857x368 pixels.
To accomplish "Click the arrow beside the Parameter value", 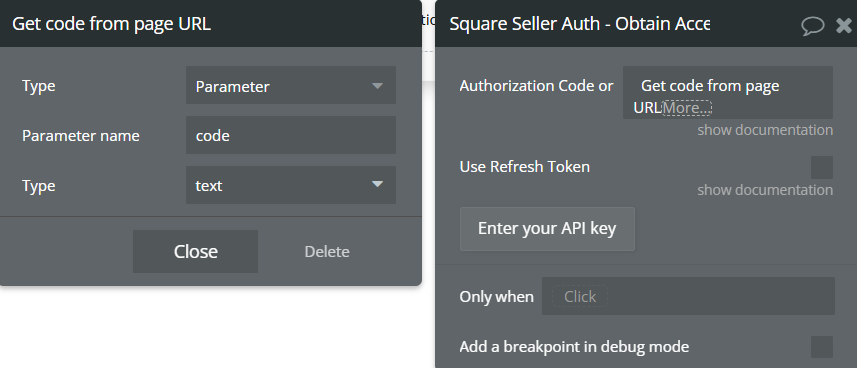I will click(377, 86).
